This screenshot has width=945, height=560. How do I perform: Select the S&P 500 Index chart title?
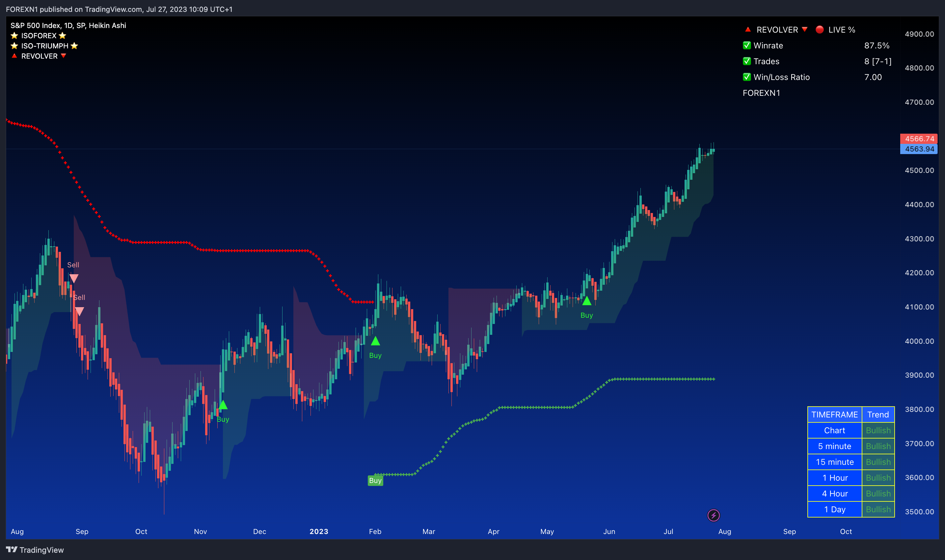(x=68, y=25)
